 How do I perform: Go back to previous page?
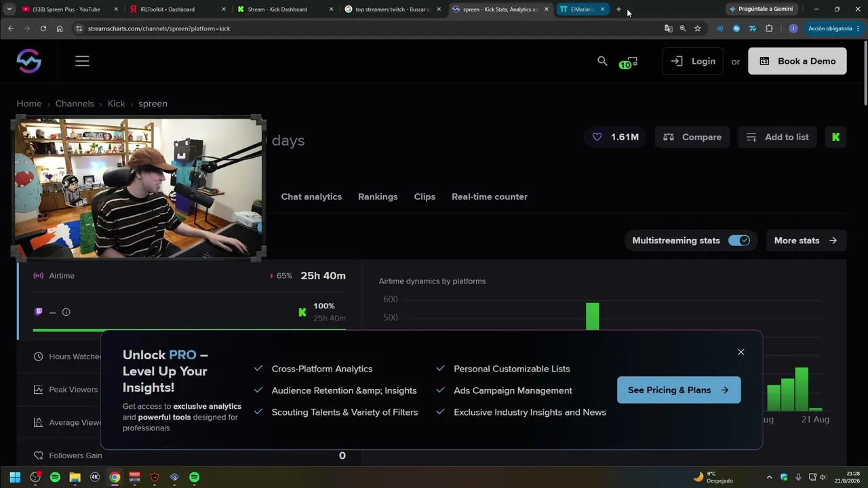[x=10, y=28]
